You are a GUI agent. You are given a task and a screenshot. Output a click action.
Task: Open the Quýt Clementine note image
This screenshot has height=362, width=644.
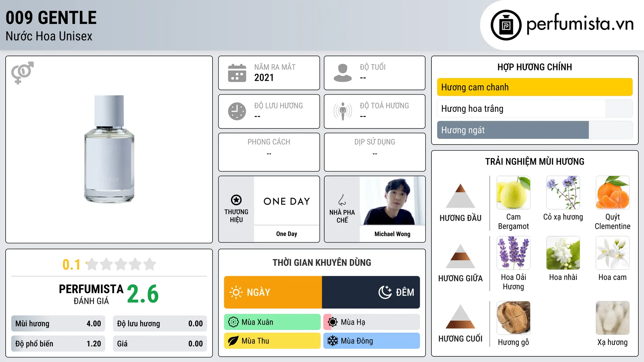click(x=613, y=193)
